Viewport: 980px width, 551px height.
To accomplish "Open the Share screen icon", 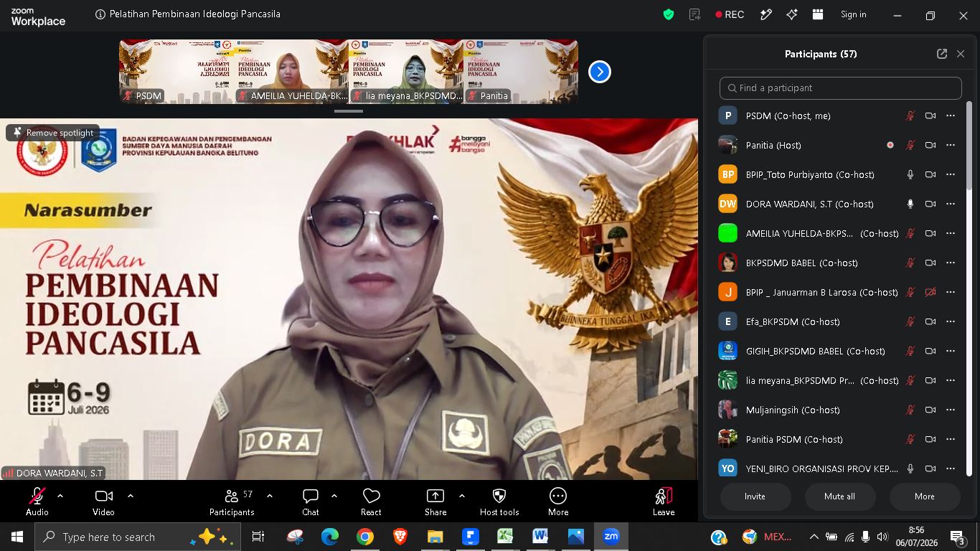I will [x=435, y=496].
